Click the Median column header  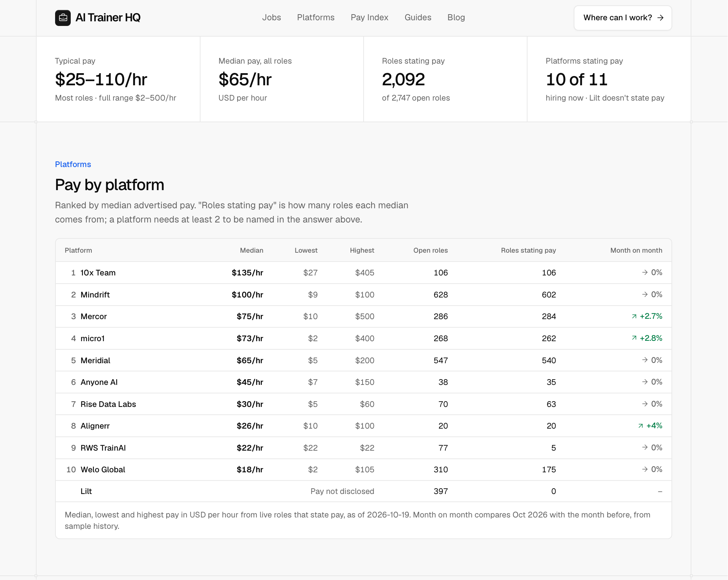click(252, 250)
